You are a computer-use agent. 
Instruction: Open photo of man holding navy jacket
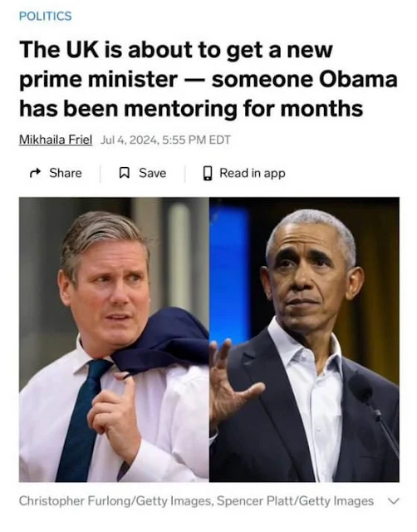[x=114, y=339]
